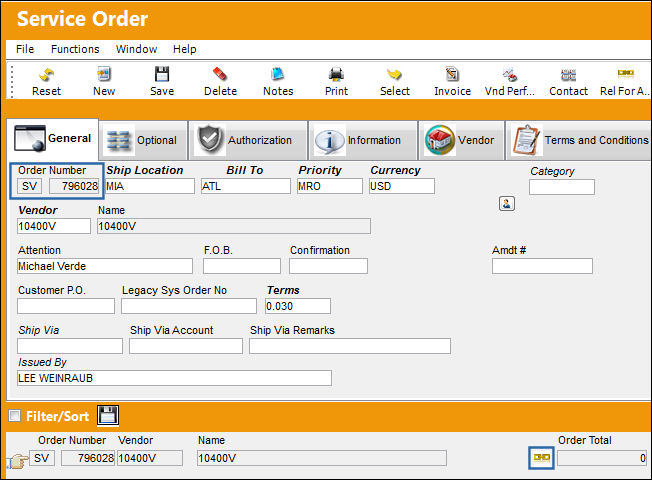Click the Select toolbar icon
Screen dimensions: 652x480
coord(394,74)
